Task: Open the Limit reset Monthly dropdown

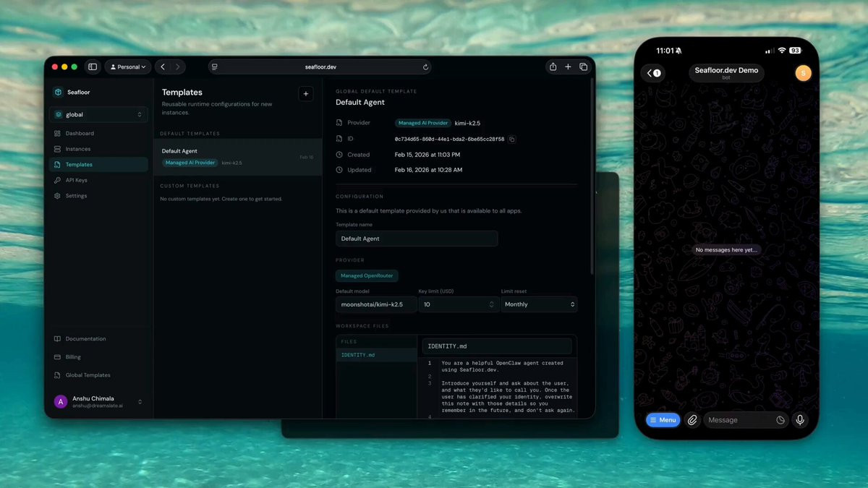Action: point(539,304)
